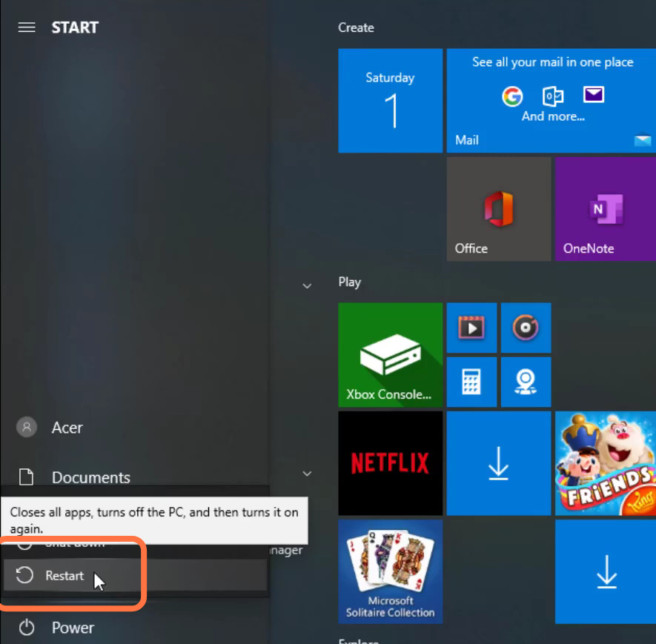Open the Movies & TV tile
The height and width of the screenshot is (644, 656).
[x=471, y=328]
